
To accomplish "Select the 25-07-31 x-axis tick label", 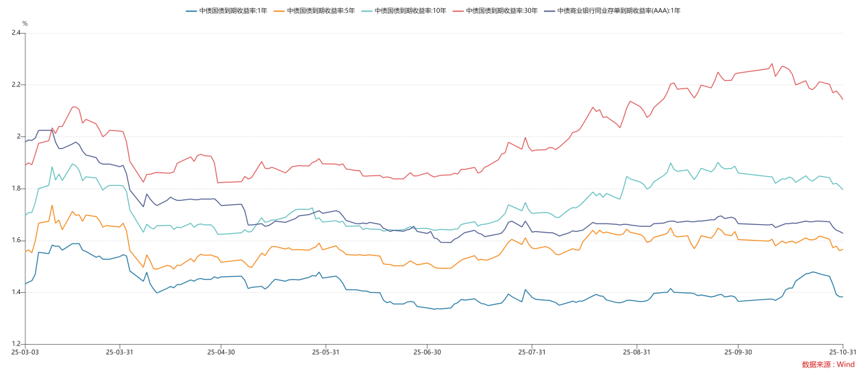I will 532,352.
